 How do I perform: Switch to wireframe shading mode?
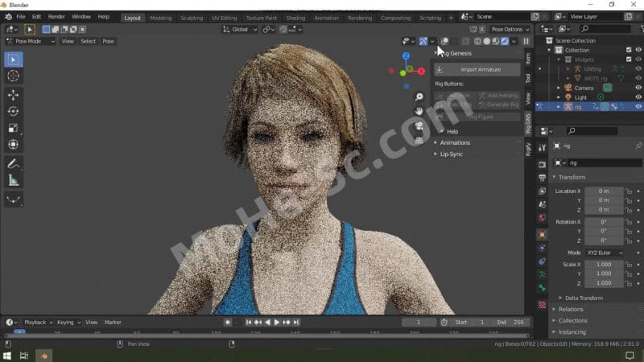[477, 41]
